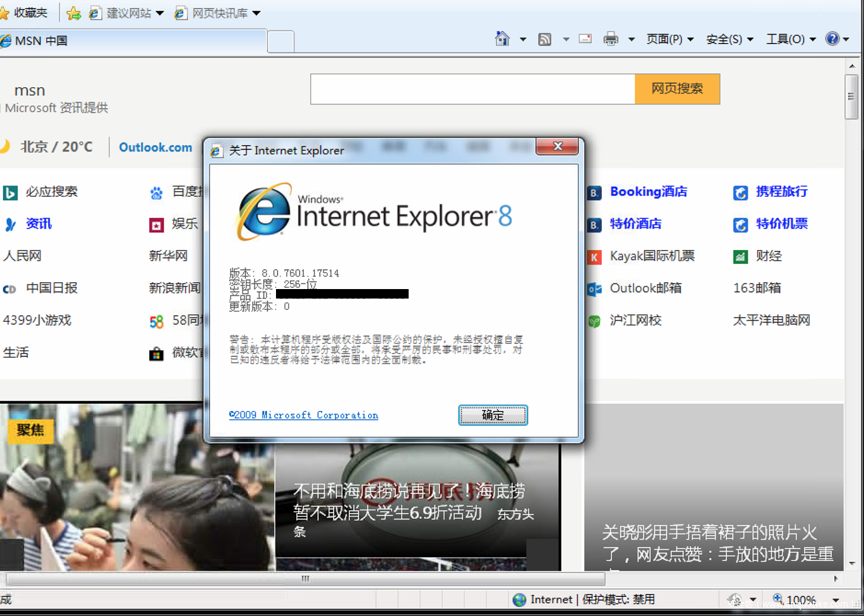Open the 页面(P) menu
Image resolution: width=864 pixels, height=616 pixels.
click(669, 39)
